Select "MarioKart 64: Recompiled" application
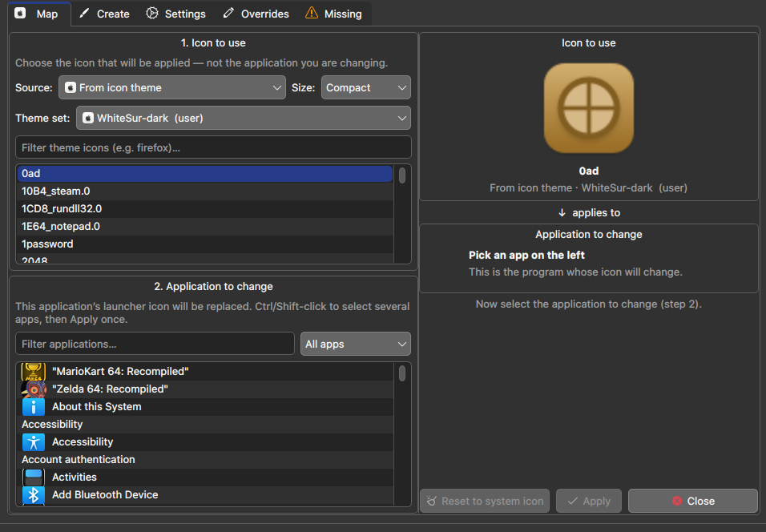Screen dimensions: 766x532 click(205, 371)
